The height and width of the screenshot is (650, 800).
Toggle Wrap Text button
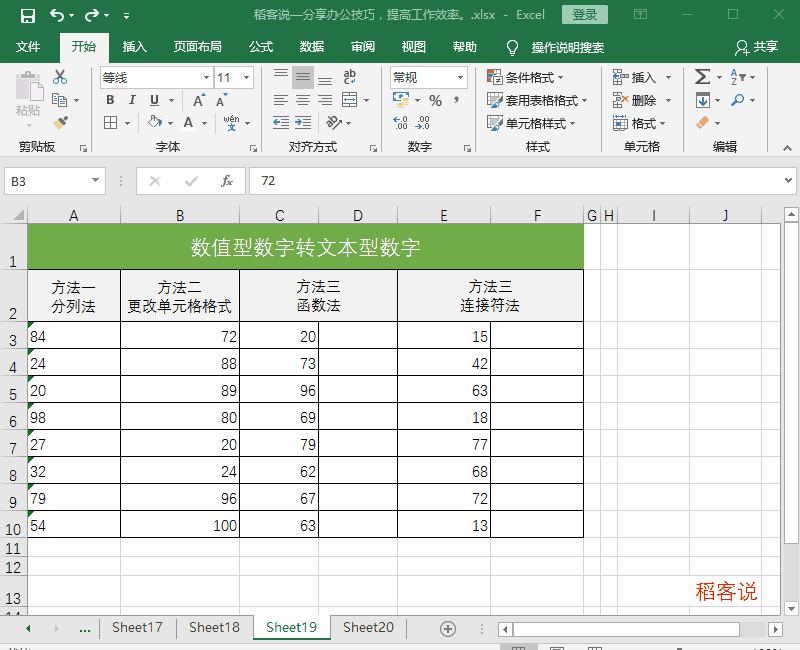click(349, 77)
